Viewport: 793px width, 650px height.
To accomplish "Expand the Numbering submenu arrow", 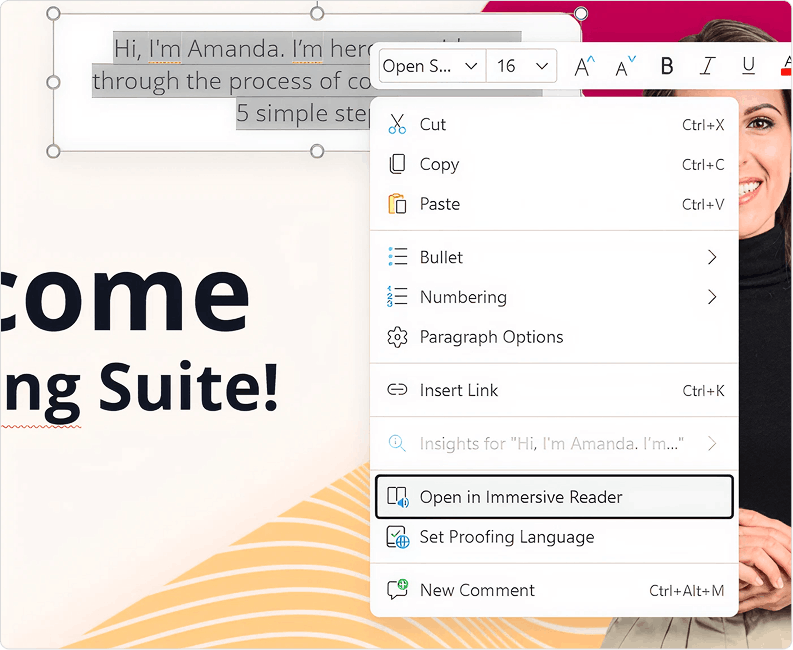I will coord(712,297).
